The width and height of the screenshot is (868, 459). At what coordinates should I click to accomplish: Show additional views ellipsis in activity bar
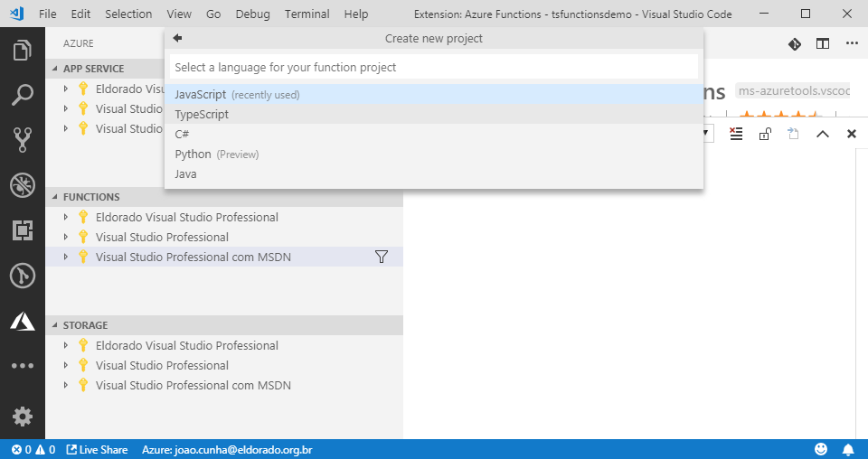click(x=22, y=366)
